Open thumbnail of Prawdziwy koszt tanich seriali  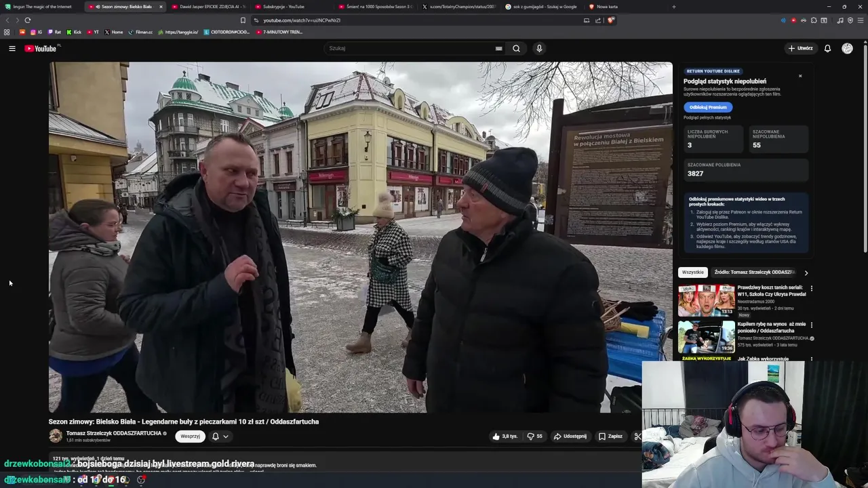pos(707,300)
